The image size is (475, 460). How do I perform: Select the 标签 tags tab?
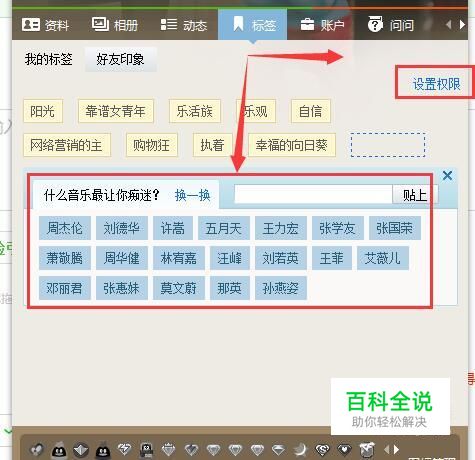coord(253,25)
